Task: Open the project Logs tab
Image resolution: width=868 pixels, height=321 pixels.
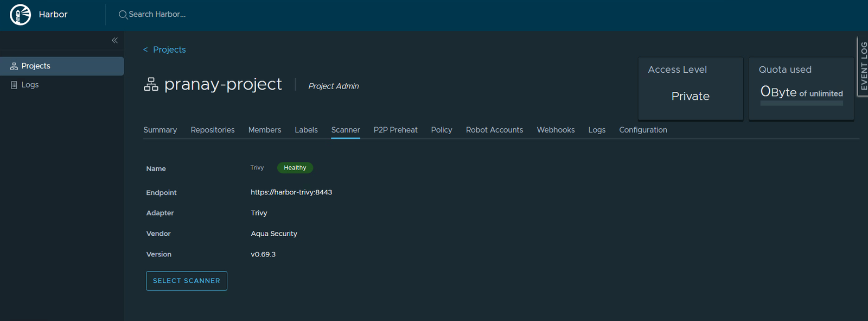Action: click(x=597, y=130)
